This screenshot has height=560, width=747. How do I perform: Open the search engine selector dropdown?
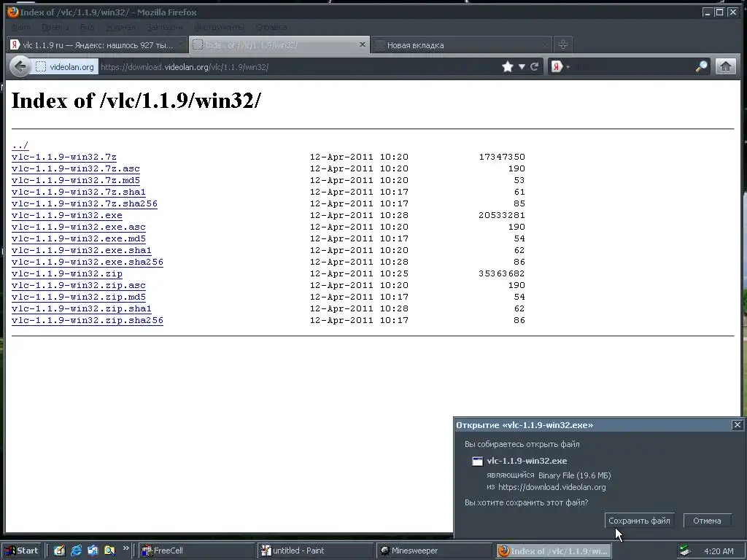(568, 67)
